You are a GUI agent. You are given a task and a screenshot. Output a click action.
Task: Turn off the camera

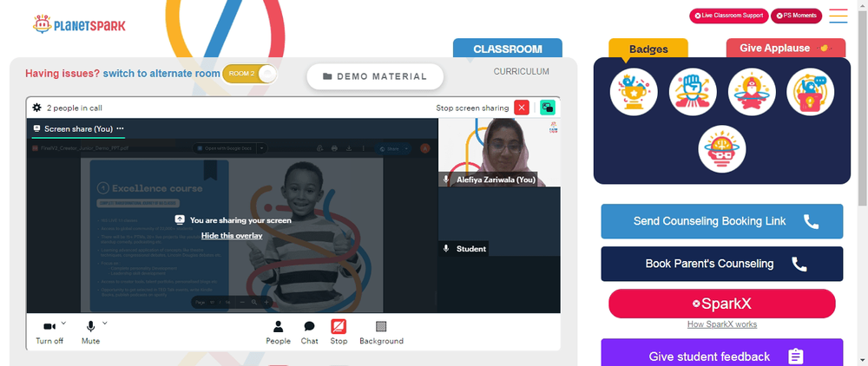[49, 332]
